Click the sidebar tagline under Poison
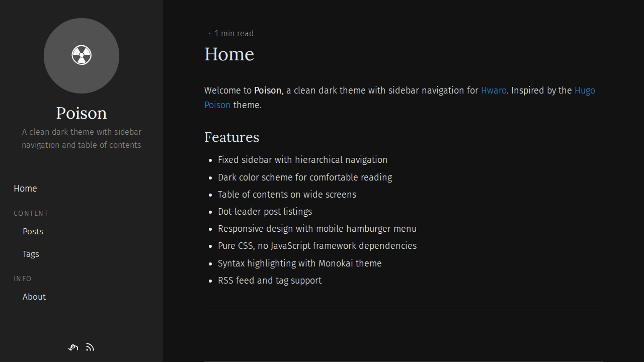Viewport: 644px width, 362px height. coord(82,139)
